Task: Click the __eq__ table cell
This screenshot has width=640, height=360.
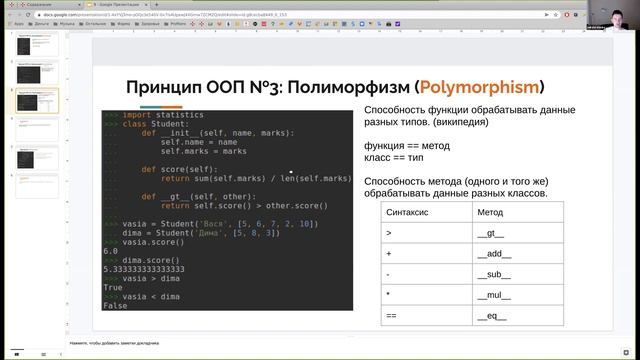Action: tap(518, 316)
